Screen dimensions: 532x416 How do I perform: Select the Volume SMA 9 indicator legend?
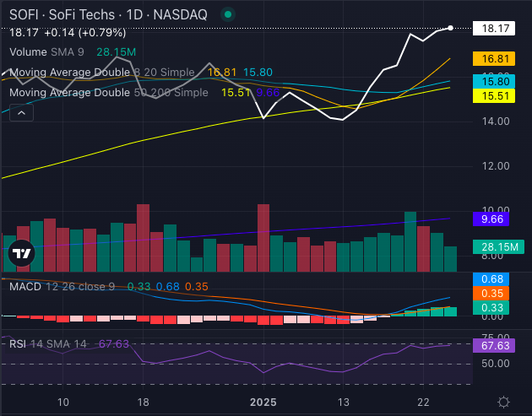[43, 52]
